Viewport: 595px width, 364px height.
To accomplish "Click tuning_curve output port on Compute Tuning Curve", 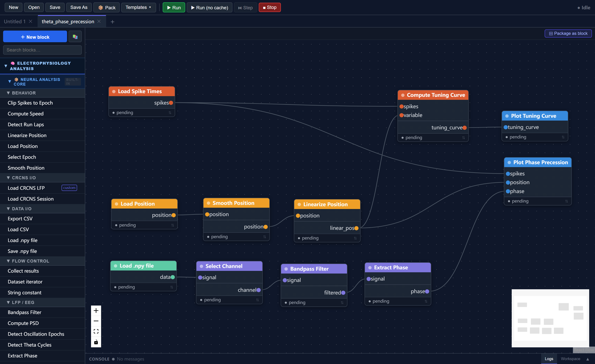I will pyautogui.click(x=465, y=128).
